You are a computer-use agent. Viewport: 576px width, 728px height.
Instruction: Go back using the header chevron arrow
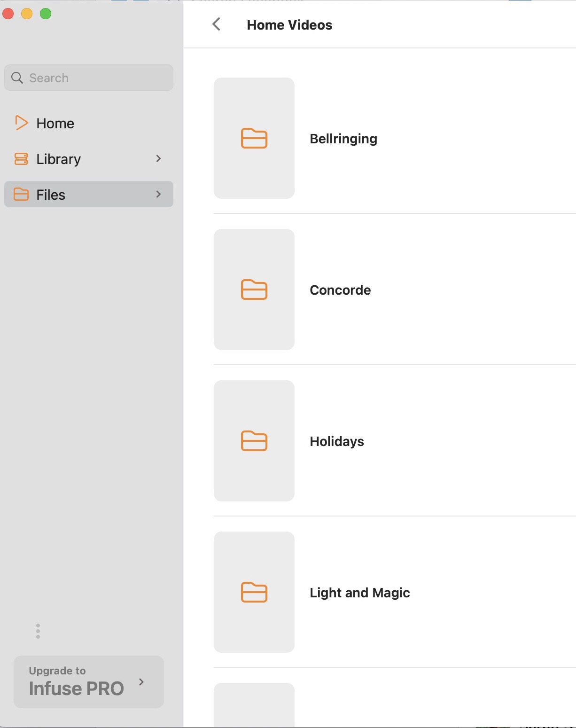216,24
